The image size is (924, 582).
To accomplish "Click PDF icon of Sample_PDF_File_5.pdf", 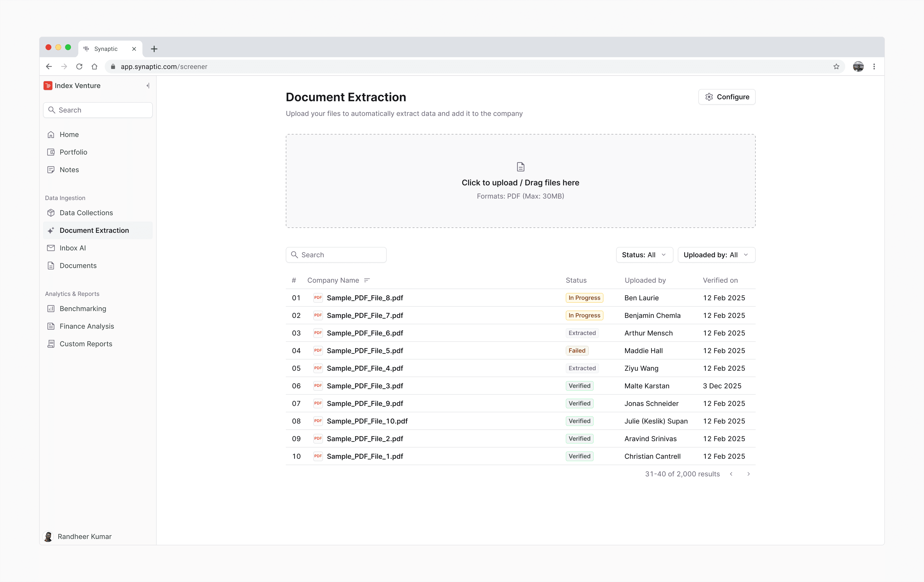I will (318, 351).
